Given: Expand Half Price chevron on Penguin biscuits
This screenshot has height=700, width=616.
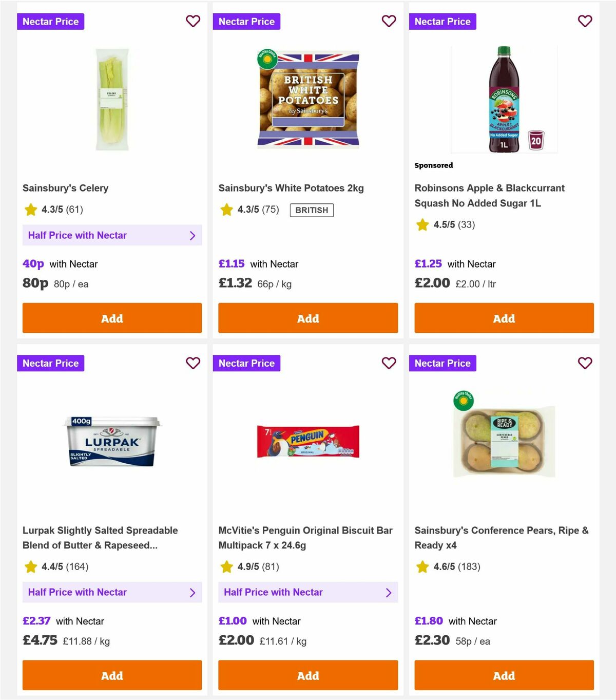Looking at the screenshot, I should 389,592.
